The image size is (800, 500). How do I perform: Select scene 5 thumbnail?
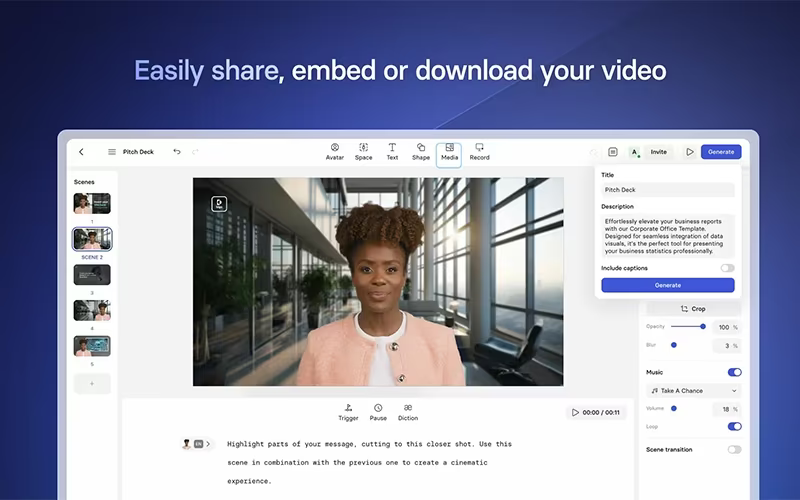coord(92,346)
